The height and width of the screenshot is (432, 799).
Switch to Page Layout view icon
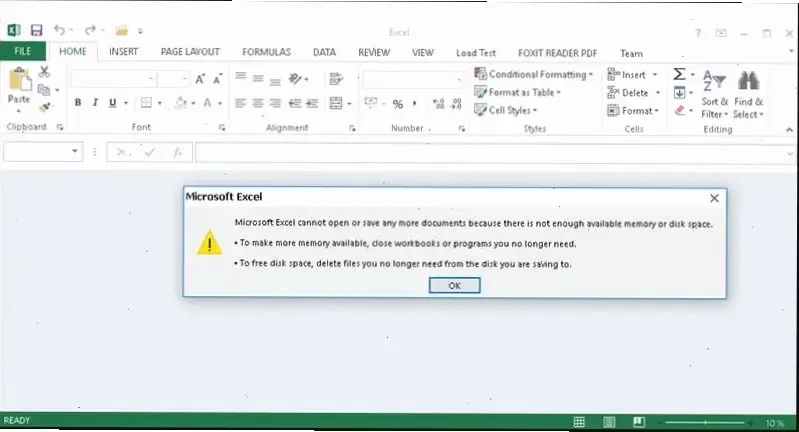(x=609, y=422)
